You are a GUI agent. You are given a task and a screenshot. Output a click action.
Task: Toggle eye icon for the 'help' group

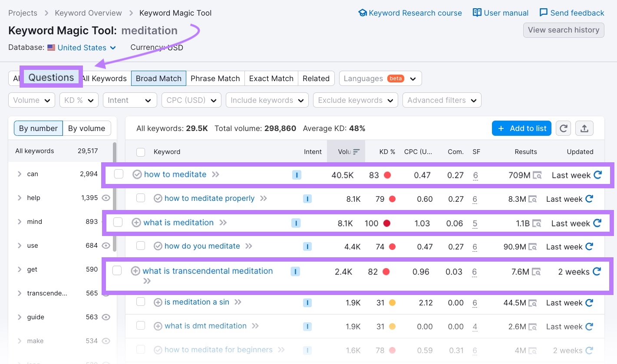coord(106,198)
